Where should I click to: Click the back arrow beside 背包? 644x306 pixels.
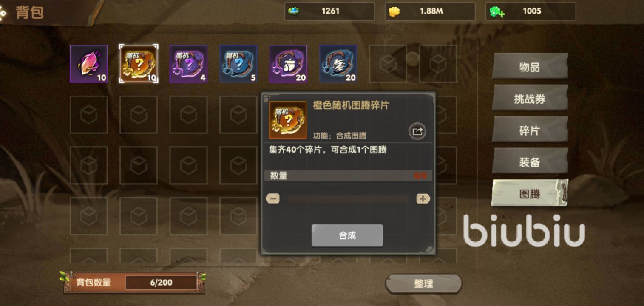point(3,13)
